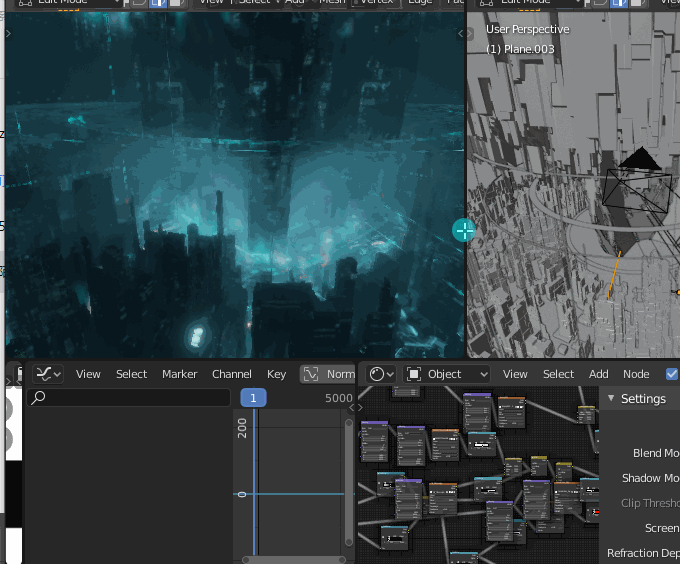
Task: Click the (1) Plane.003 label
Action: [x=520, y=49]
